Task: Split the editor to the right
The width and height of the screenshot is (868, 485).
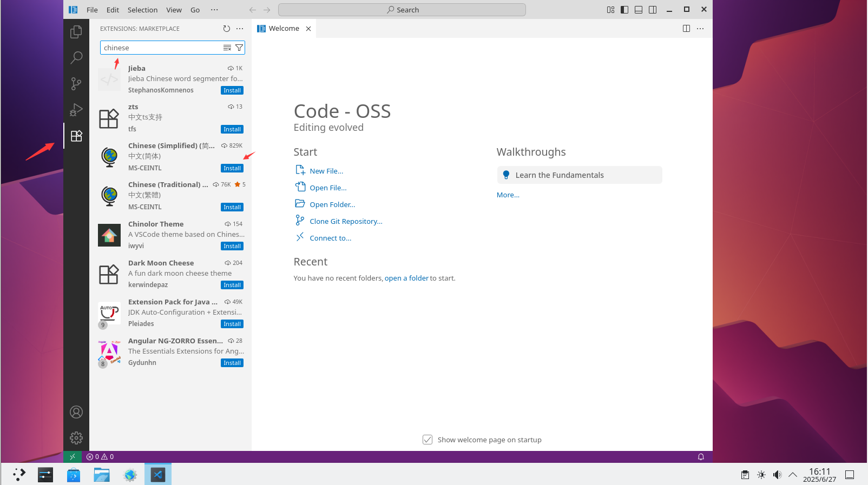Action: pyautogui.click(x=686, y=29)
